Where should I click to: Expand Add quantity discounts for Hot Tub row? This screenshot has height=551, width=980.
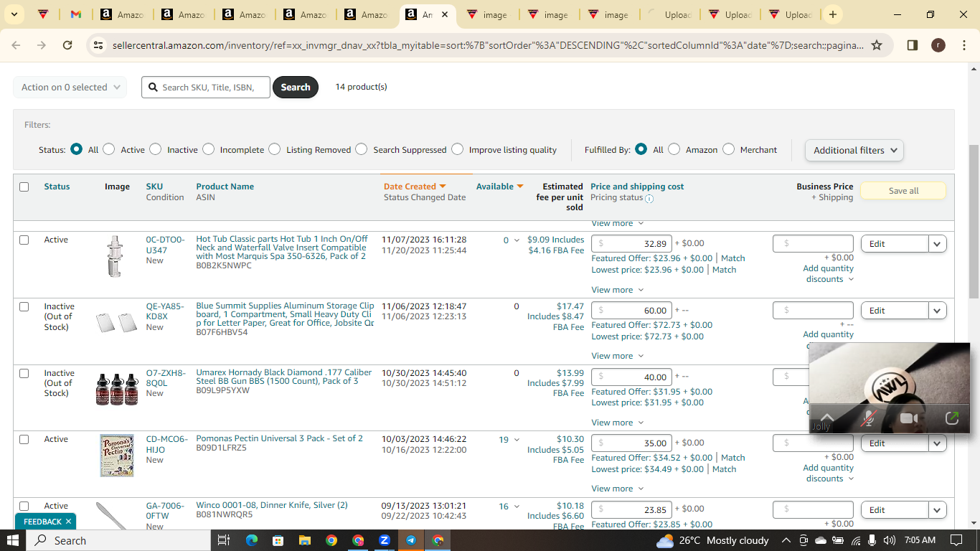828,273
